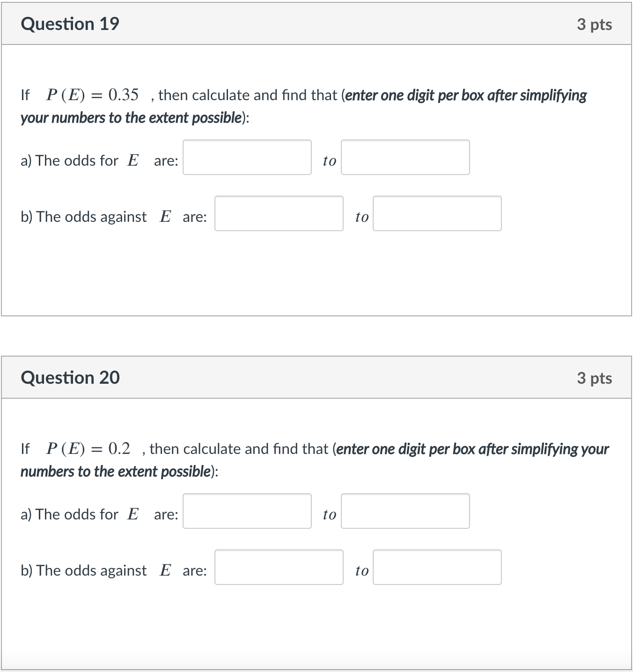The image size is (633, 672).
Task: Click the first odds-against box in Question 20
Action: 279,568
